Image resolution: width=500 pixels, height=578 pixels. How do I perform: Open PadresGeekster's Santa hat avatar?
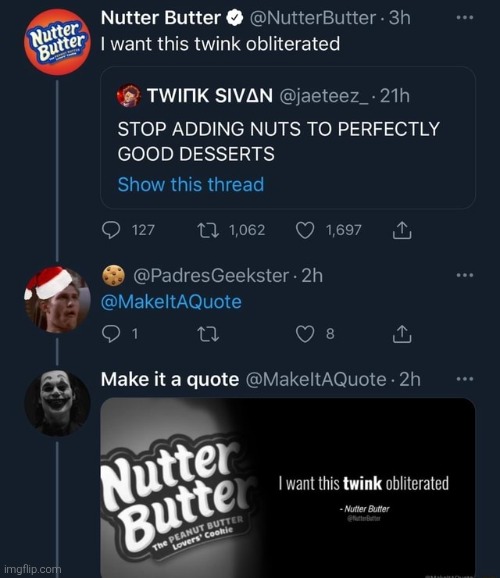click(57, 299)
